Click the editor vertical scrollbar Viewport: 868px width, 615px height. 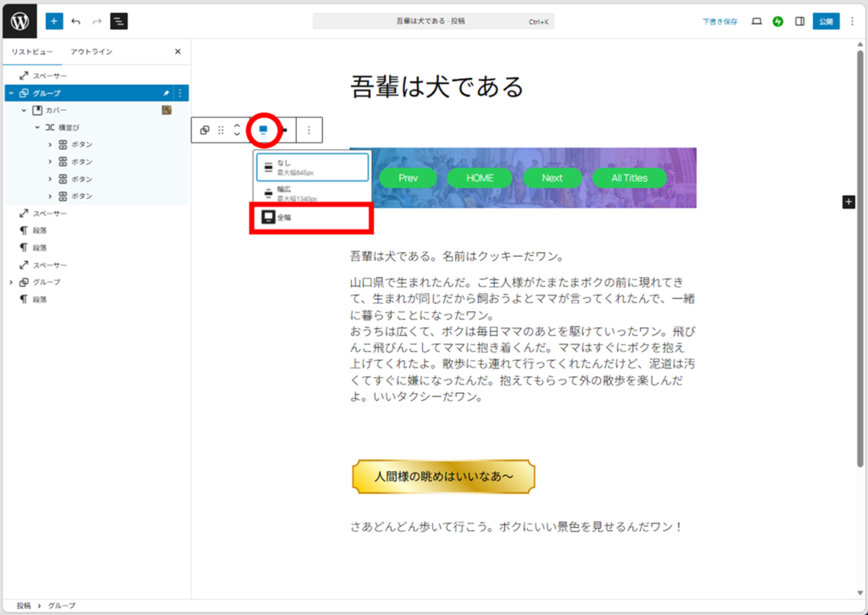coord(860,254)
